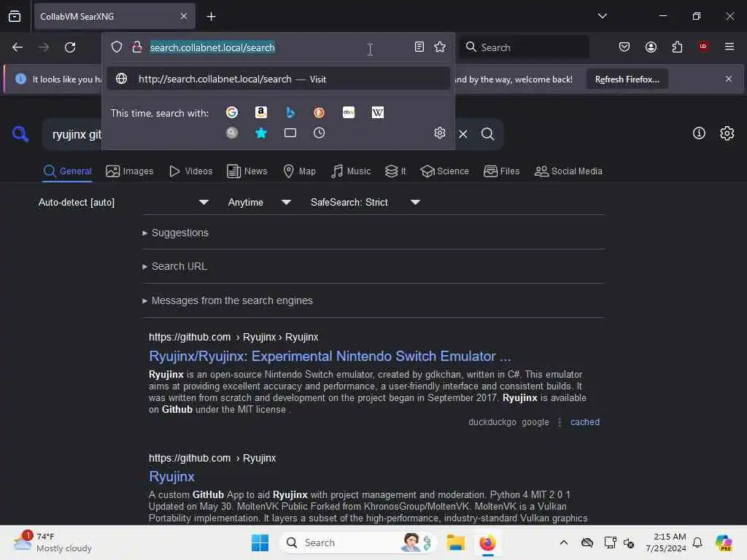
Task: Open search settings gear in URL dropdown
Action: coord(440,133)
